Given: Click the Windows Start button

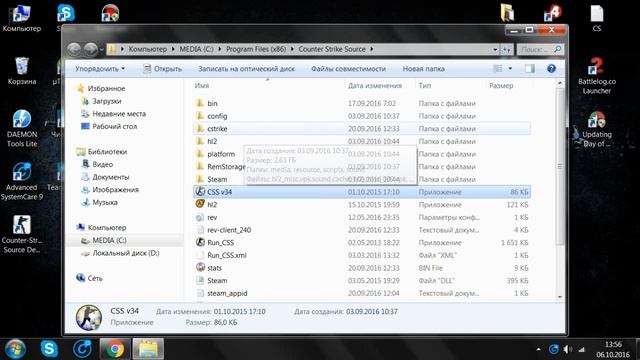Looking at the screenshot, I should click(15, 349).
